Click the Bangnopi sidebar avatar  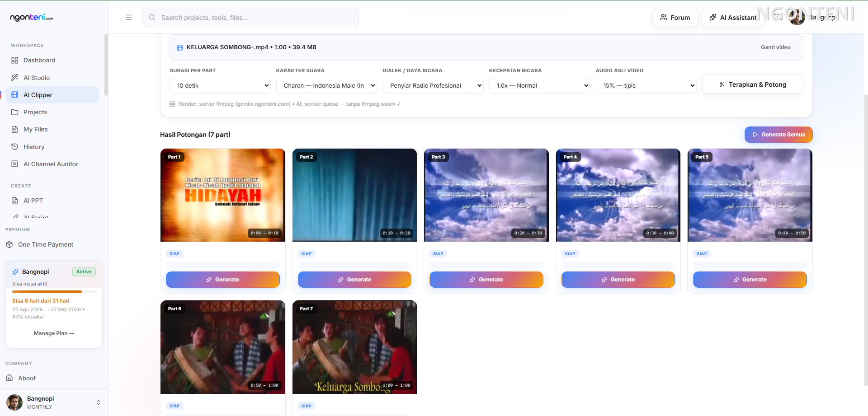click(x=14, y=402)
